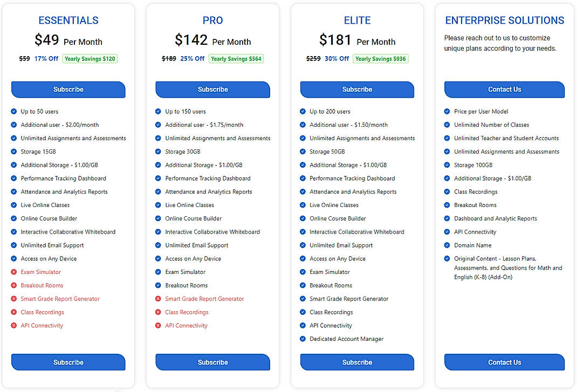Click the Yearly Savings $120 badge
The image size is (577, 392).
(x=90, y=58)
